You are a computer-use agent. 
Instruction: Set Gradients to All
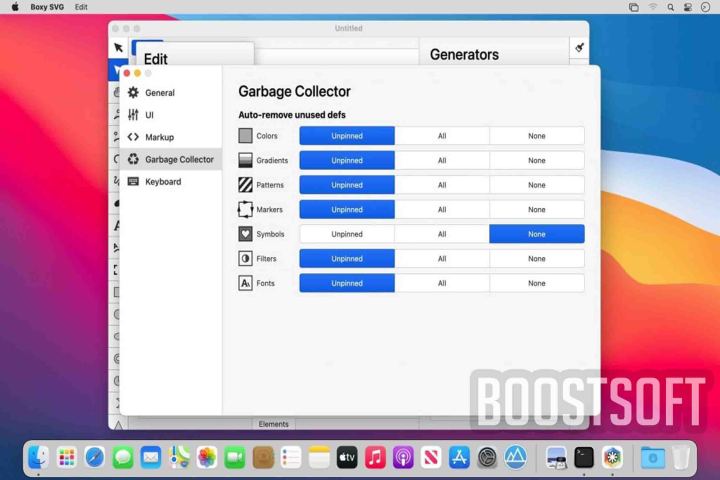(x=442, y=160)
